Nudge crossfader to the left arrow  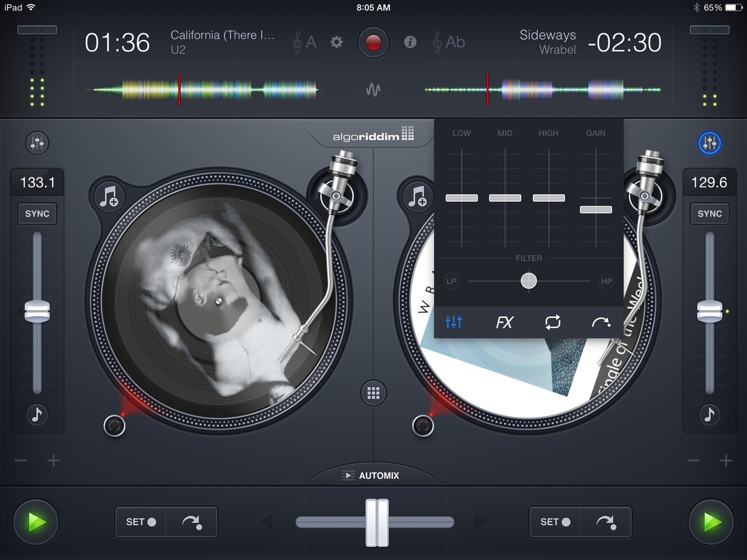coord(267,521)
